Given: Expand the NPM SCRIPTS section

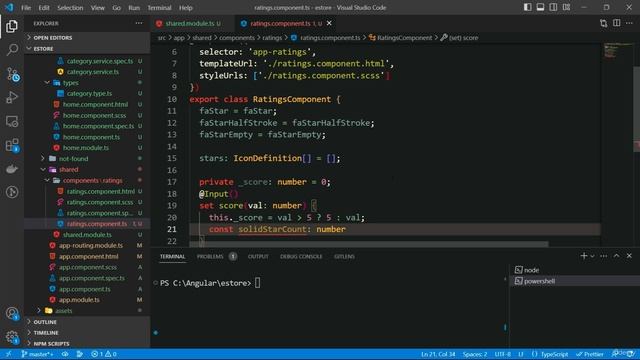Looking at the screenshot, I should (87, 344).
